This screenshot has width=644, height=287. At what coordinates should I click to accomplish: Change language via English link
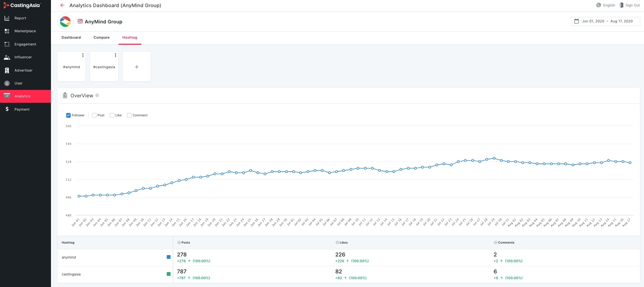[x=609, y=5]
